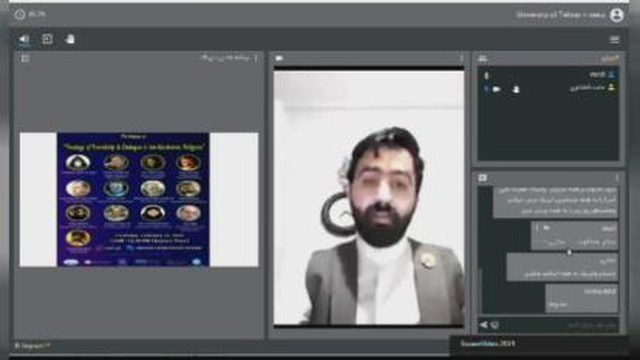Open the video pod three-dots options
This screenshot has height=360, width=640.
462,58
